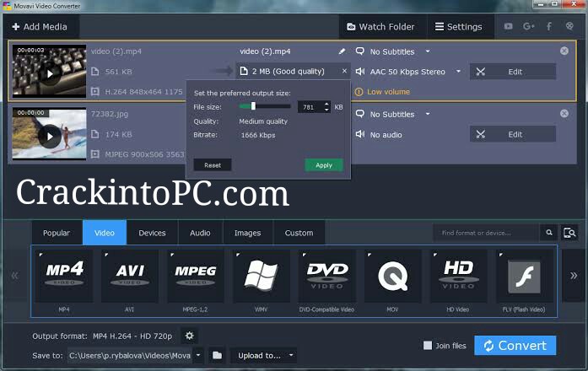Click the Low volume warning
588x371 pixels.
(x=382, y=92)
